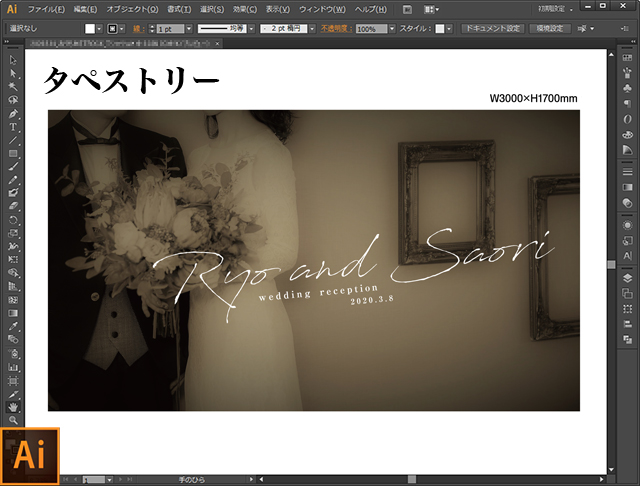Select the Mesh tool
640x486 pixels.
pyautogui.click(x=13, y=300)
